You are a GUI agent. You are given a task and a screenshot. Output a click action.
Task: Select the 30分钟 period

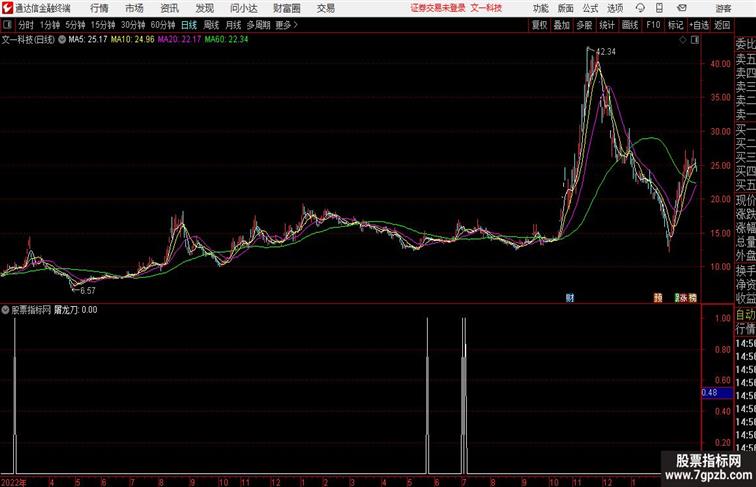(133, 25)
